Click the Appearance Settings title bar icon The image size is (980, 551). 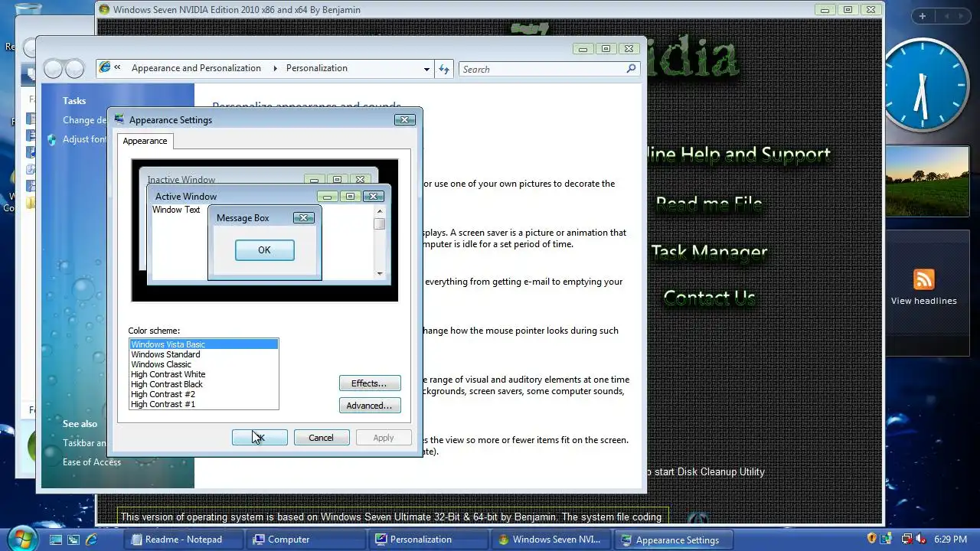[119, 119]
